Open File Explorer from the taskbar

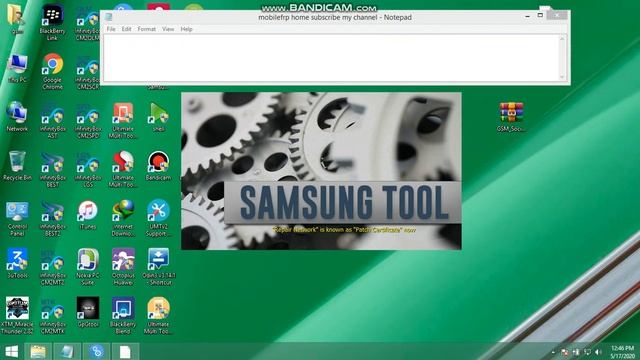pos(38,351)
